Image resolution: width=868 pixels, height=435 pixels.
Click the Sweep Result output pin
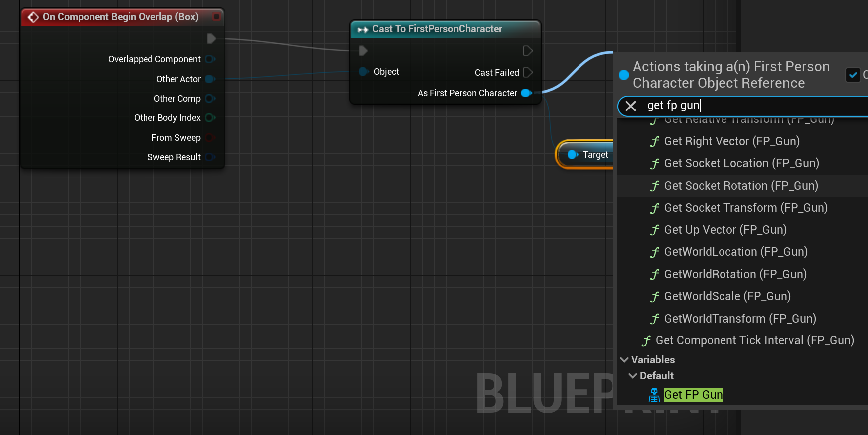(210, 157)
